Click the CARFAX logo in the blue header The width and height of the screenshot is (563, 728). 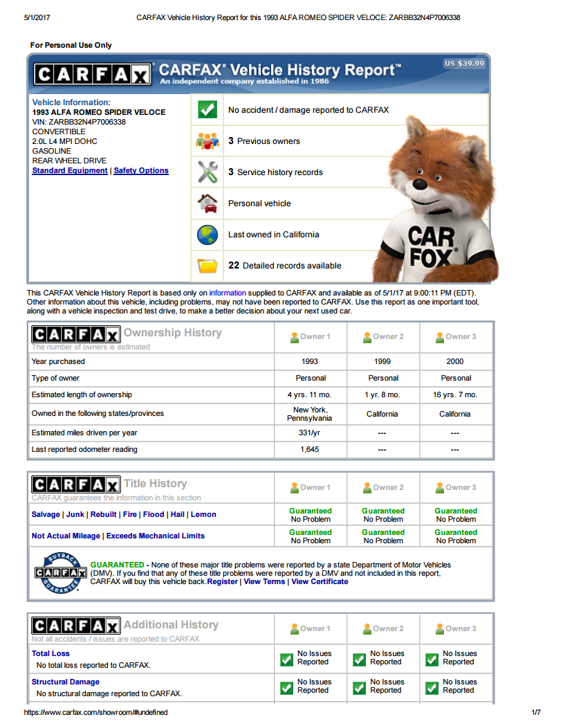[93, 74]
